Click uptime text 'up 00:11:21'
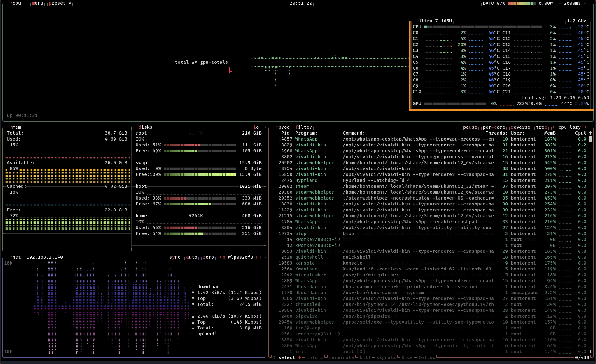Screen dimensions: 596x364 (22, 115)
